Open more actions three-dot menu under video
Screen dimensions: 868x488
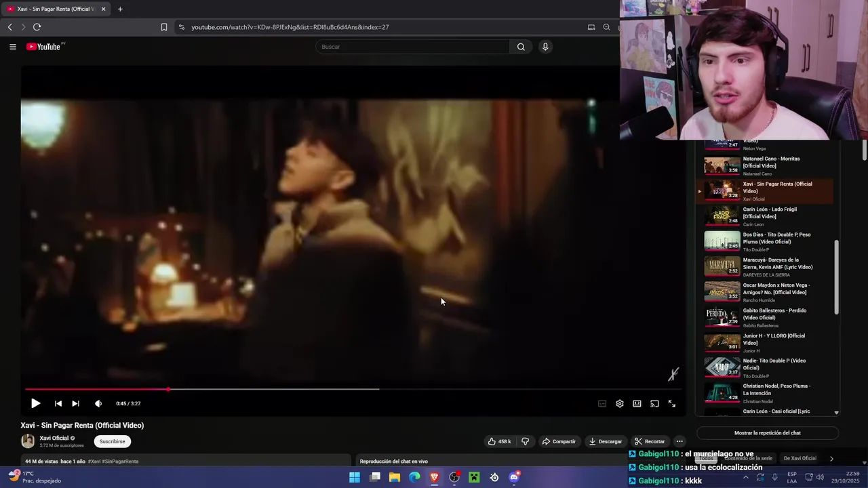click(679, 441)
